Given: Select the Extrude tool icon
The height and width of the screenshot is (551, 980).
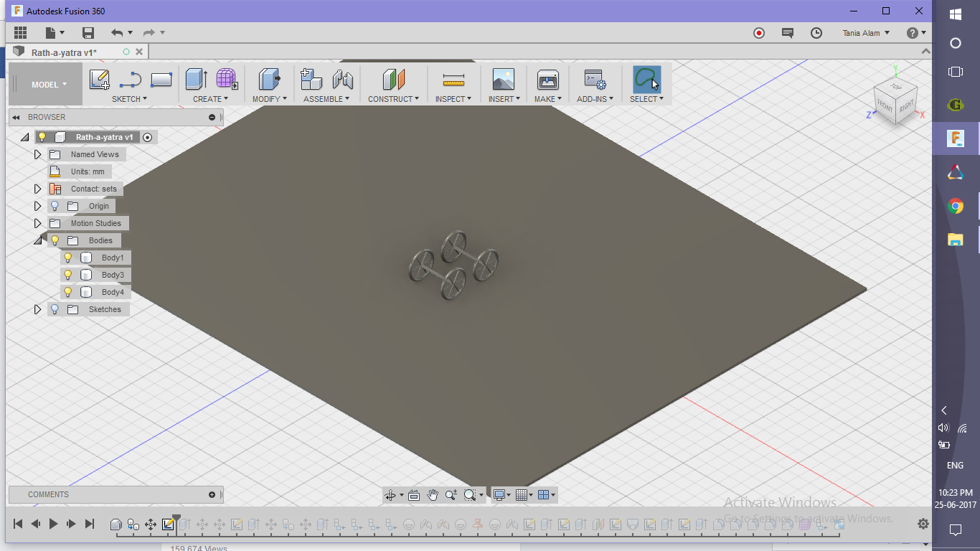Looking at the screenshot, I should point(196,79).
